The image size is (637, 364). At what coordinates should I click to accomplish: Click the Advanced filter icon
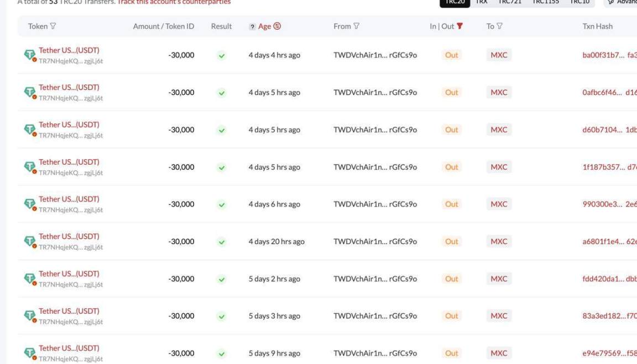tap(610, 2)
